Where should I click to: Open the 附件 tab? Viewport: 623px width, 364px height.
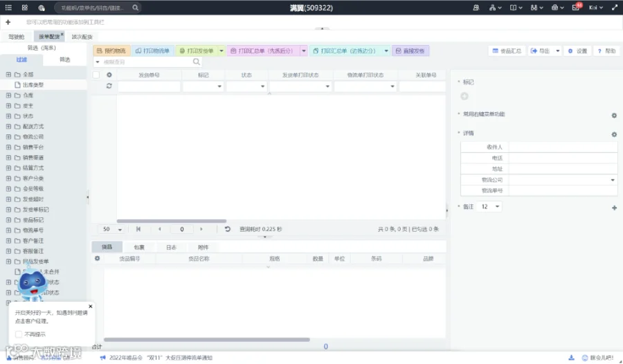coord(203,247)
